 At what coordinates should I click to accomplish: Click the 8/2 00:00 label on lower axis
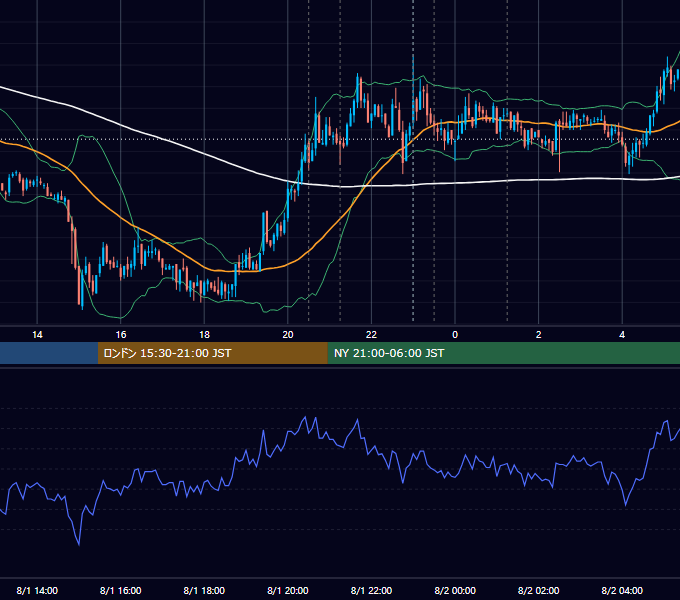pyautogui.click(x=455, y=590)
